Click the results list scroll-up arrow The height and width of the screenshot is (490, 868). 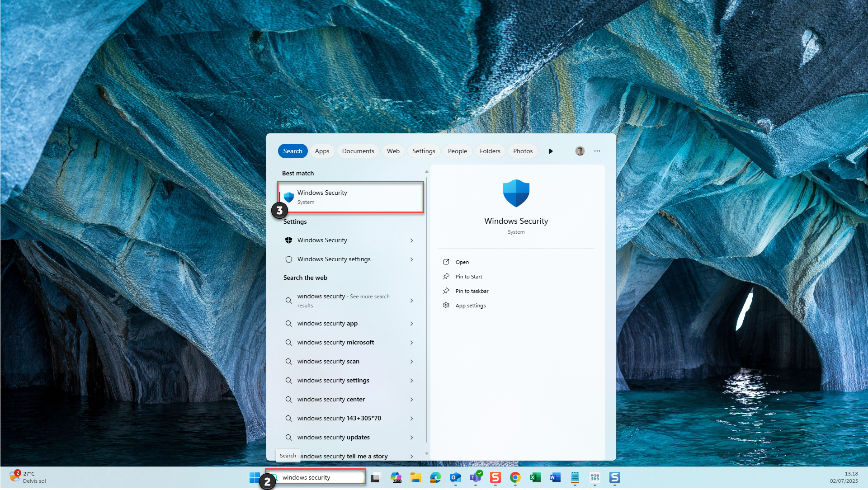pyautogui.click(x=426, y=171)
